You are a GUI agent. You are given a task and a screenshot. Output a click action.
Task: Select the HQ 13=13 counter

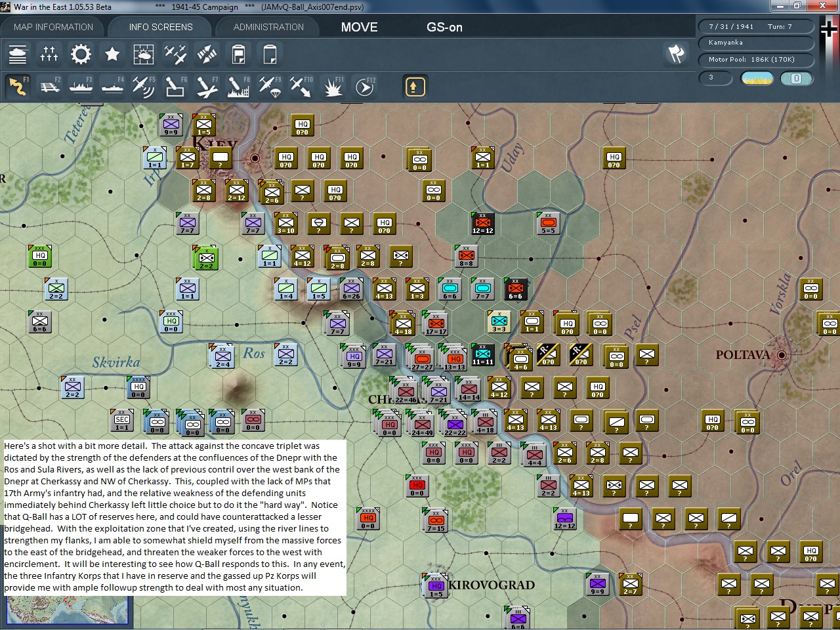click(x=455, y=358)
